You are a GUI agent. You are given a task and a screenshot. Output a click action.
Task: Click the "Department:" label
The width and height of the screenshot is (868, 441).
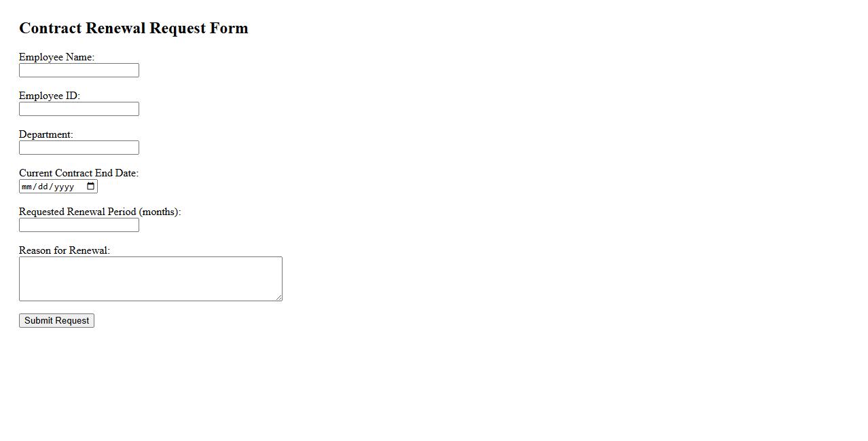click(x=46, y=134)
